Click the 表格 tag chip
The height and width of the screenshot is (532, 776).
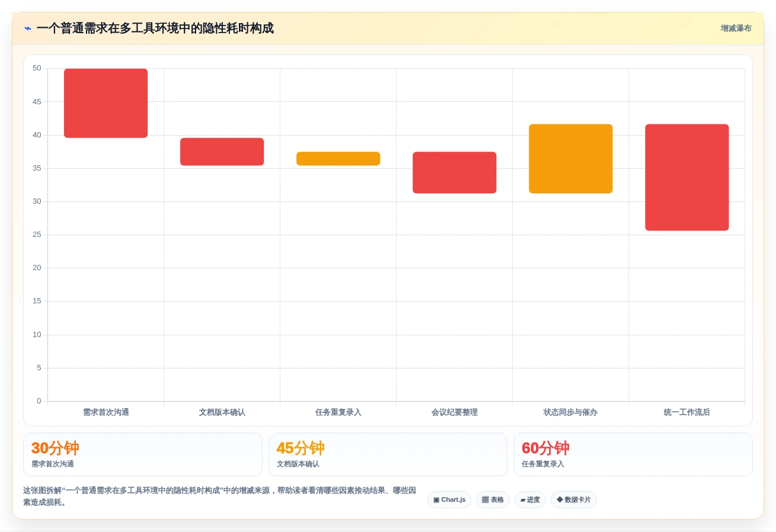[x=493, y=499]
